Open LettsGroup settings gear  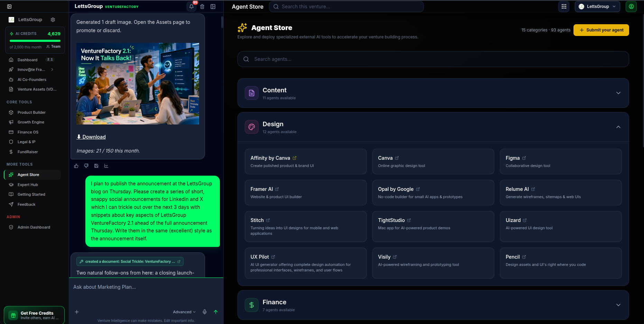coord(53,20)
